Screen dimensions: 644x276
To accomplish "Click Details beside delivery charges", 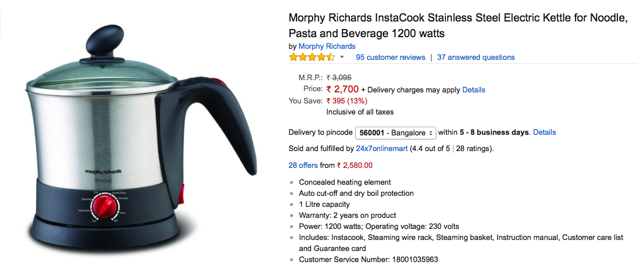I will click(473, 90).
